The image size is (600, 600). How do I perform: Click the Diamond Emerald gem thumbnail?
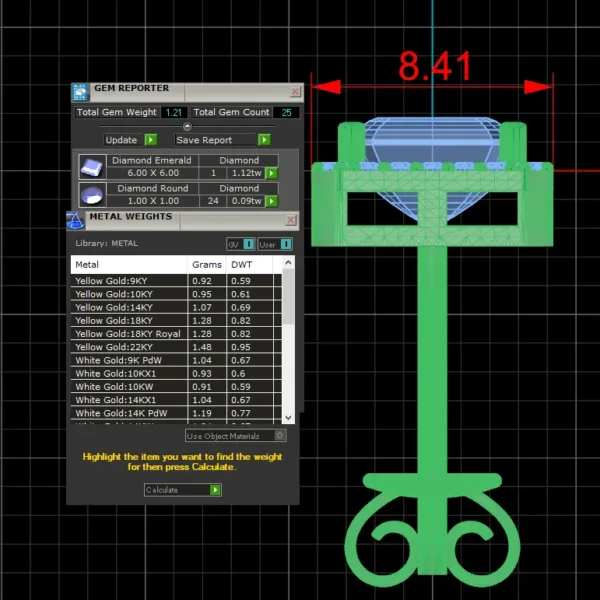(x=92, y=167)
